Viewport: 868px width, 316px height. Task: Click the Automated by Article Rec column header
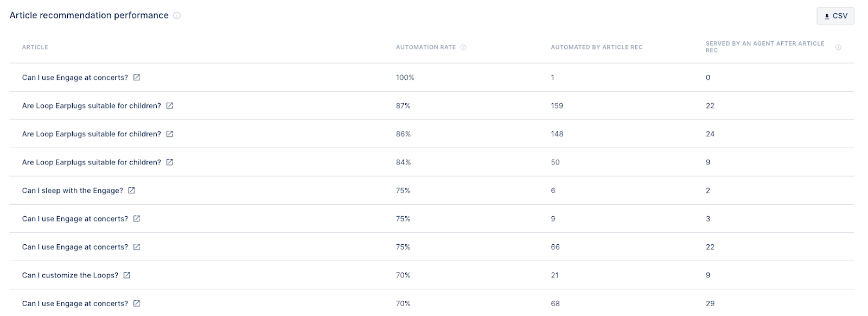[596, 47]
